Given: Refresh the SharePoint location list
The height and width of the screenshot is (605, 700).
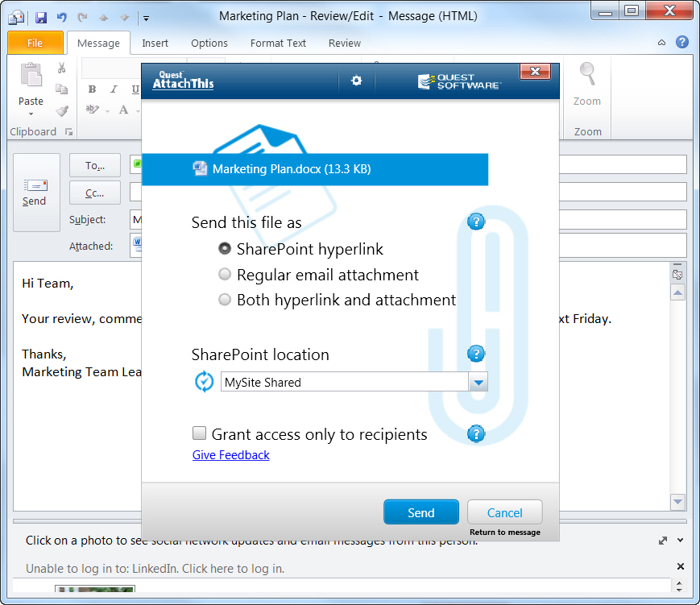Looking at the screenshot, I should [205, 382].
